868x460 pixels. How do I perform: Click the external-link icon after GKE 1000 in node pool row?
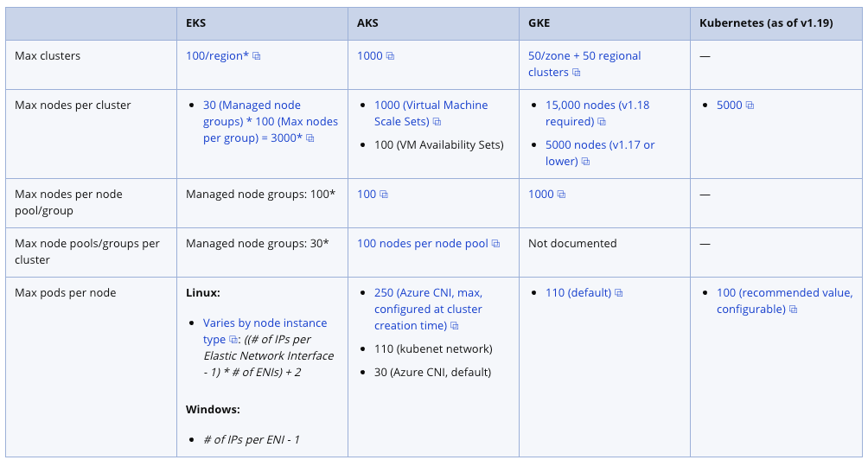coord(562,195)
